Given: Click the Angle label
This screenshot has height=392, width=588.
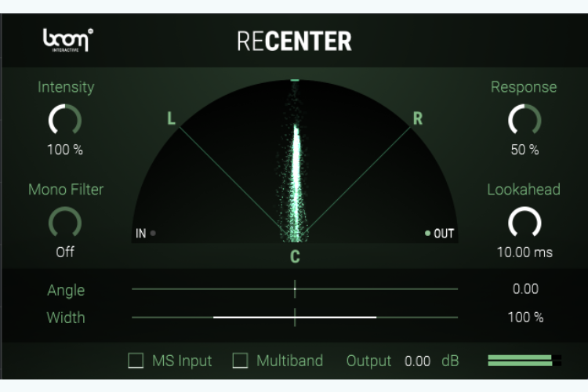Looking at the screenshot, I should click(x=66, y=290).
